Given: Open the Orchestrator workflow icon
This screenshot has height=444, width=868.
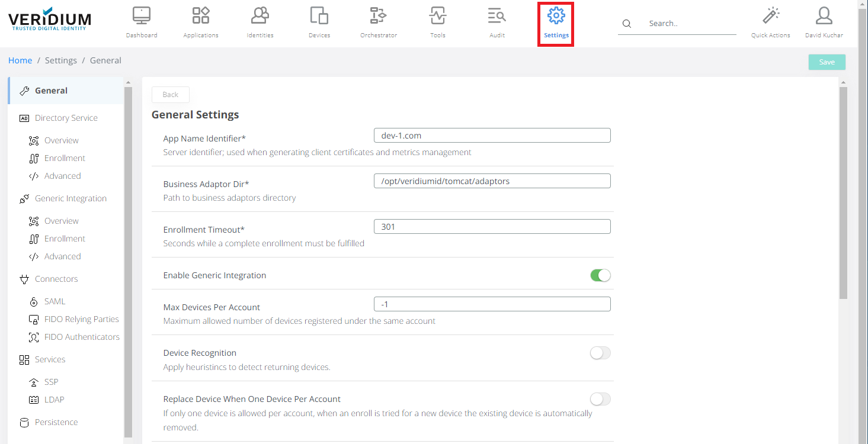Looking at the screenshot, I should [x=379, y=16].
